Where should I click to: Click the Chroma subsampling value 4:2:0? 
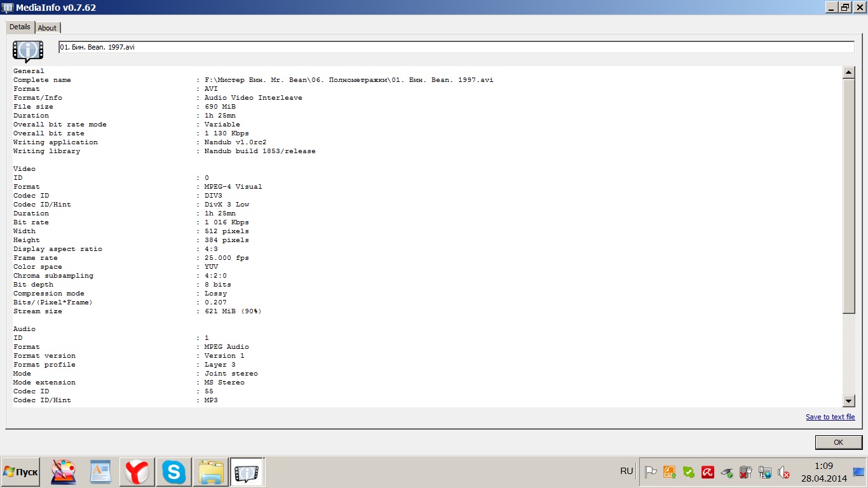tap(215, 276)
